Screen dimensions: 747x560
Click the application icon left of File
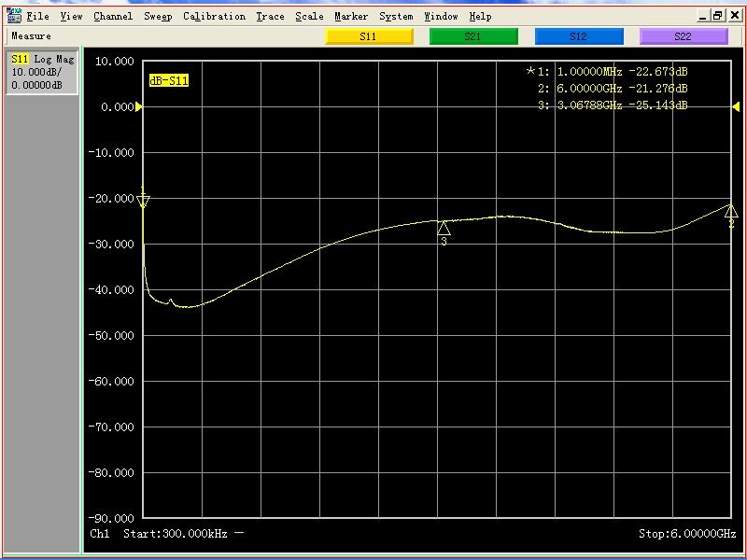14,16
